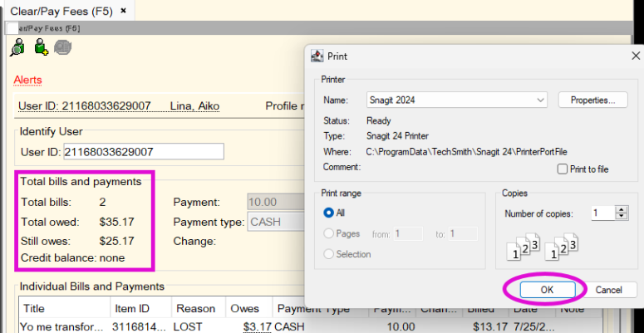This screenshot has height=333, width=644.
Task: Click the LOST reason cell
Action: pyautogui.click(x=188, y=326)
